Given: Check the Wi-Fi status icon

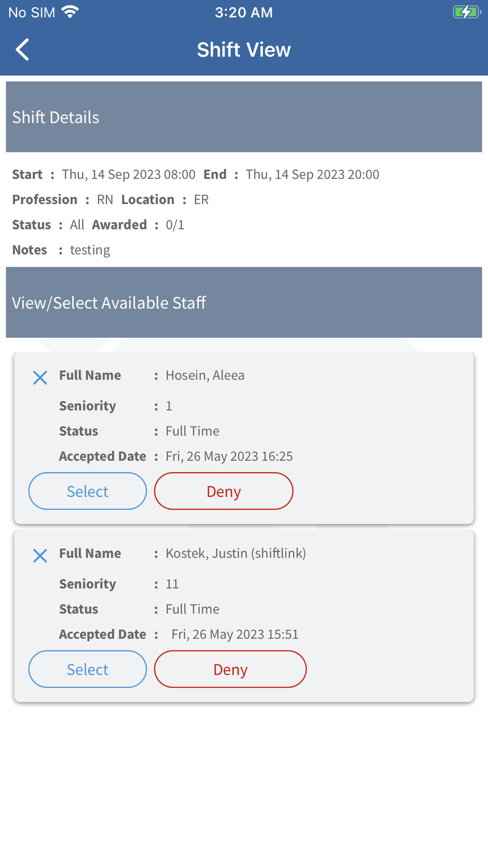Looking at the screenshot, I should pos(71,12).
